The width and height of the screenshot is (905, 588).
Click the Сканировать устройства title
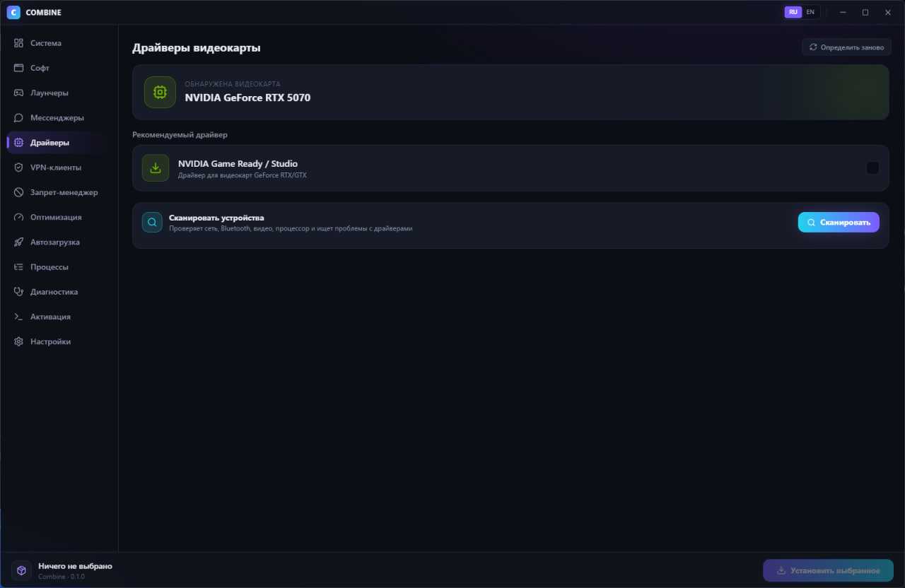coord(216,218)
